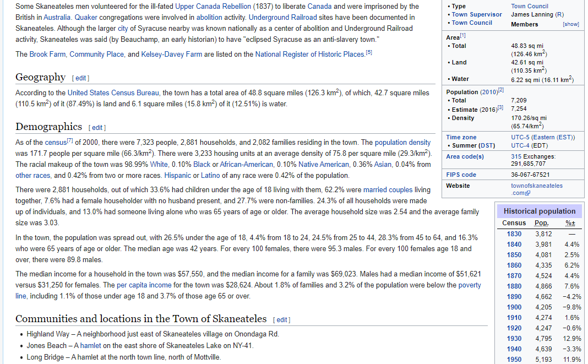
Task: Open the hamlet link for Jones Beach
Action: (90, 346)
